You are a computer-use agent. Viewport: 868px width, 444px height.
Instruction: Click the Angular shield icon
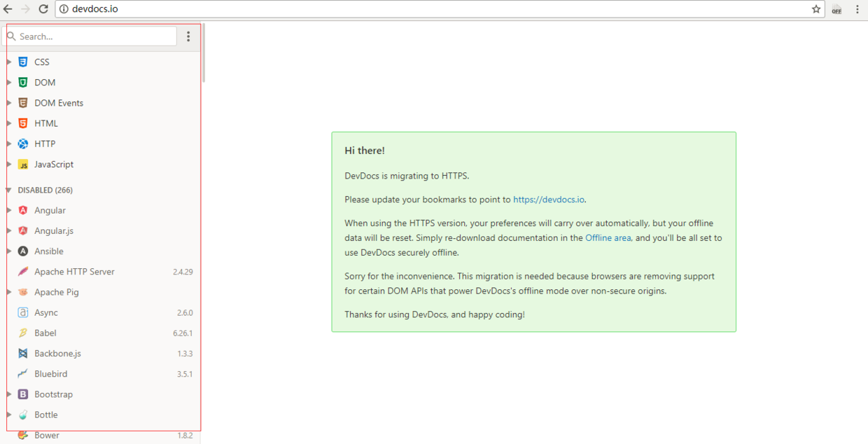coord(23,210)
